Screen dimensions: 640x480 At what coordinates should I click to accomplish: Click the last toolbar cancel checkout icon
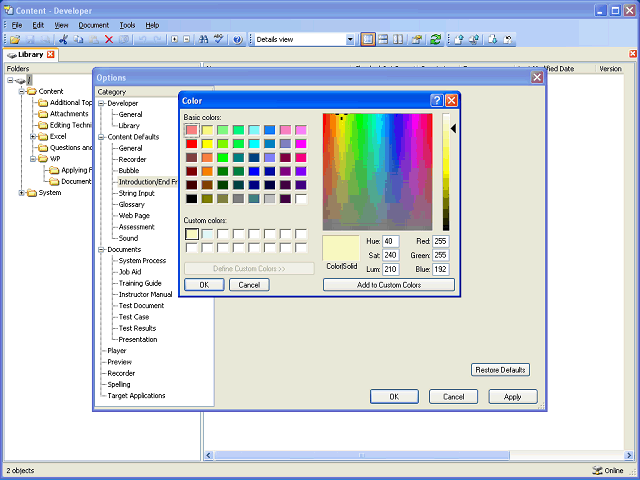(508, 40)
